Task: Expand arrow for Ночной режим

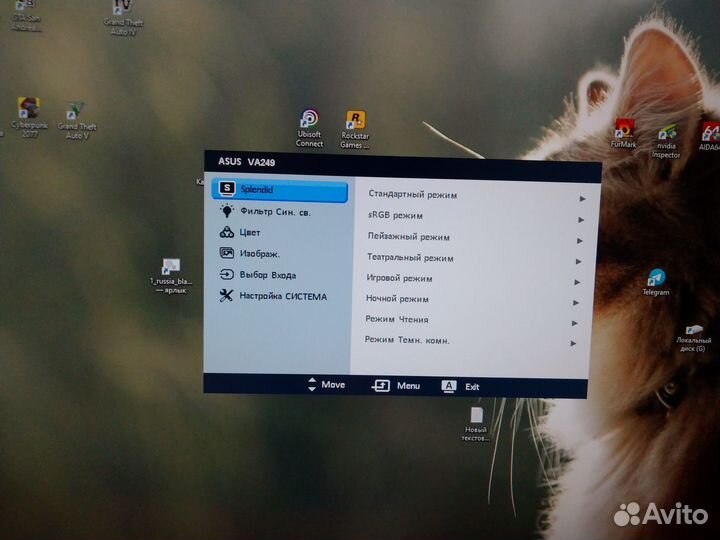Action: click(575, 303)
